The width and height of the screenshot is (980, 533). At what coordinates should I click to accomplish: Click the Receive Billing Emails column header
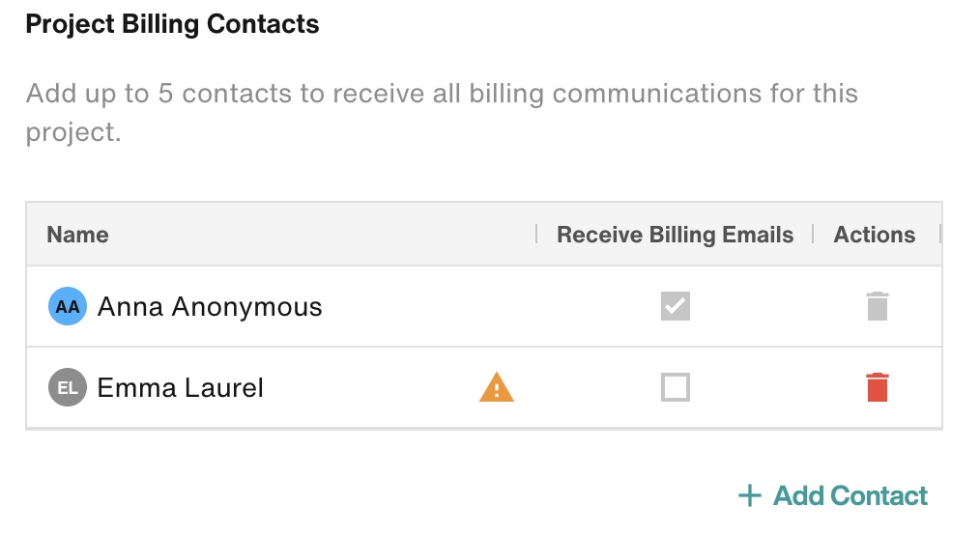(675, 235)
